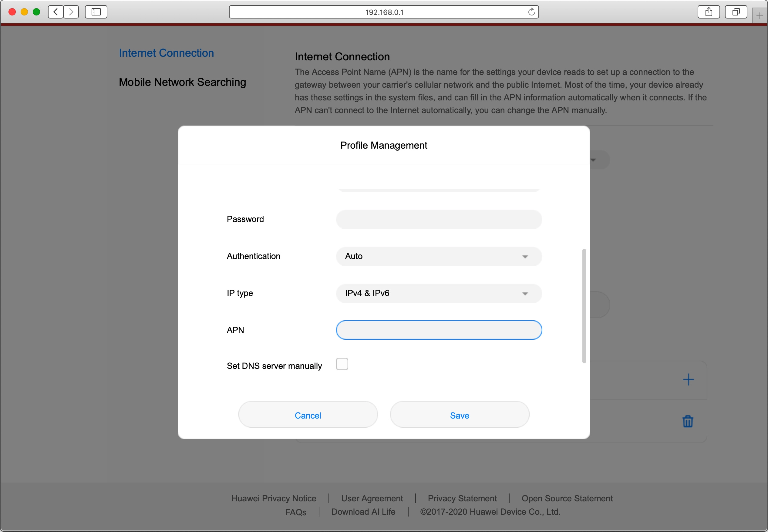Open Huawei Privacy Notice link
The height and width of the screenshot is (532, 768).
(273, 498)
